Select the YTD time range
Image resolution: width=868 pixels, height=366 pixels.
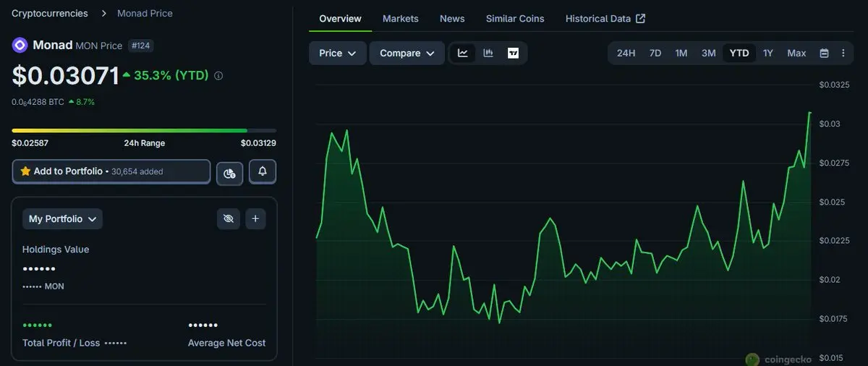click(x=739, y=53)
